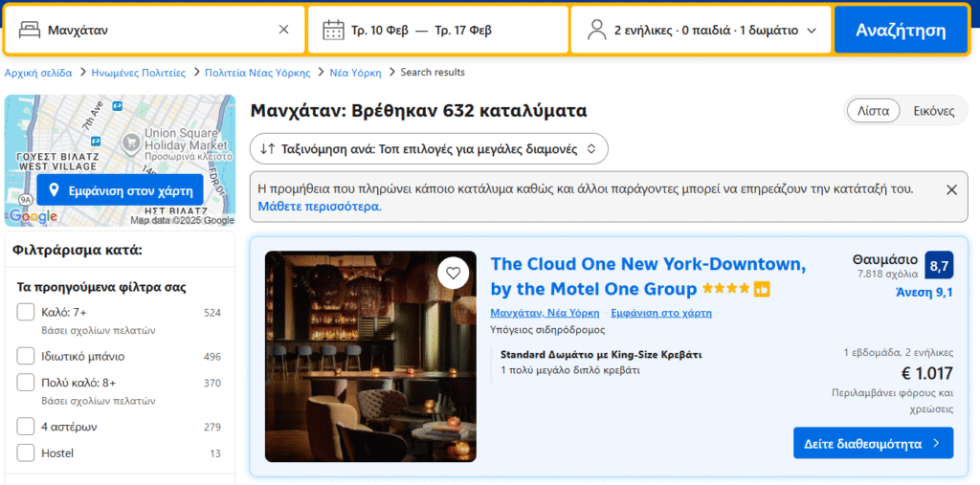Open the hotel bar photo thumbnail

(370, 356)
